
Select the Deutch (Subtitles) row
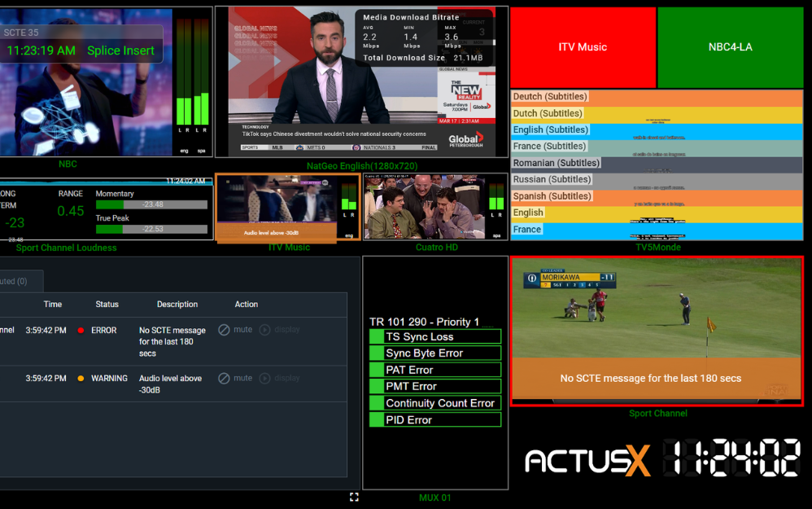[657, 97]
